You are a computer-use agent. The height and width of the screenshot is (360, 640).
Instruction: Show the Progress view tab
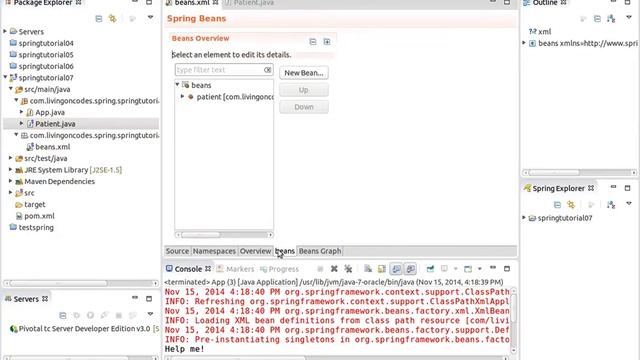(280, 269)
